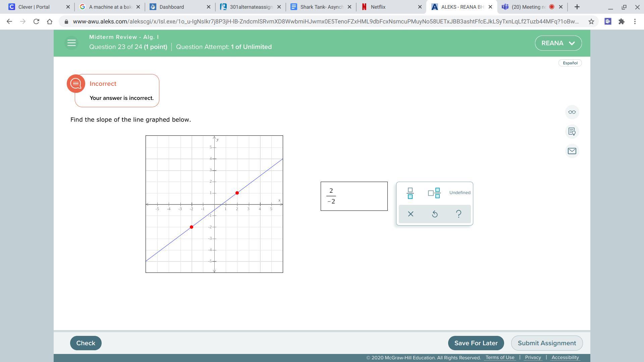Open the question mark help

click(459, 214)
